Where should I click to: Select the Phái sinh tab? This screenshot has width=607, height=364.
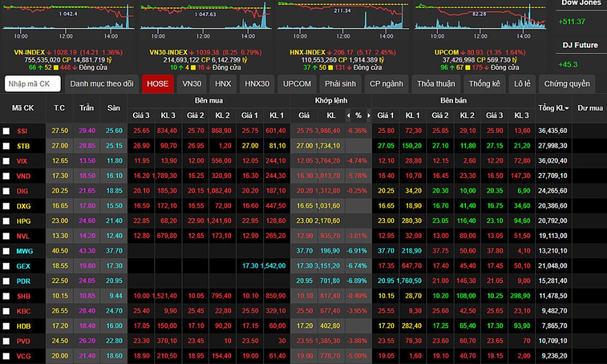click(340, 84)
